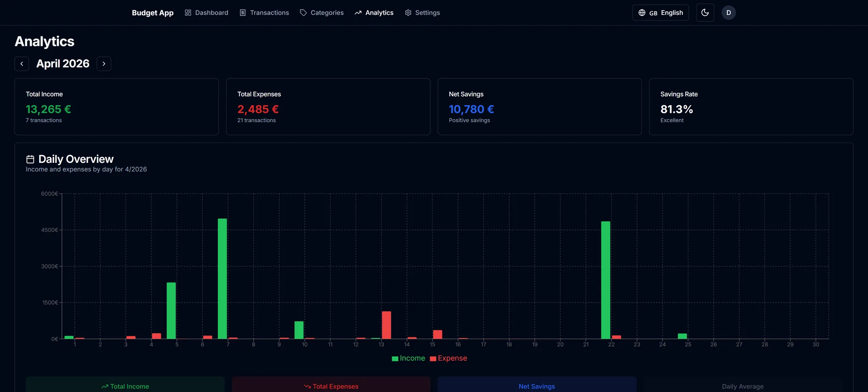Open the Settings nav item

[x=422, y=13]
